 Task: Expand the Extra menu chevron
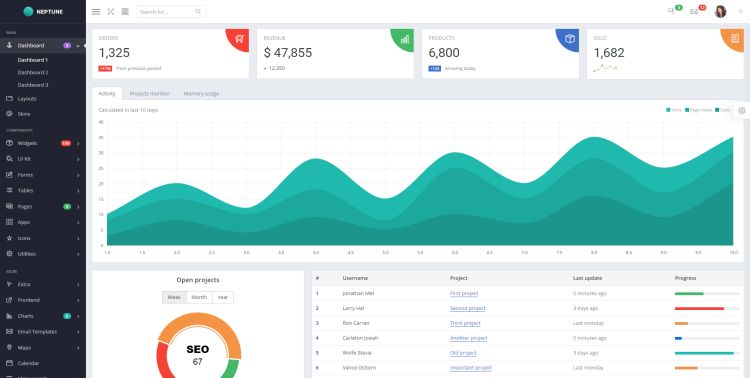pyautogui.click(x=78, y=285)
